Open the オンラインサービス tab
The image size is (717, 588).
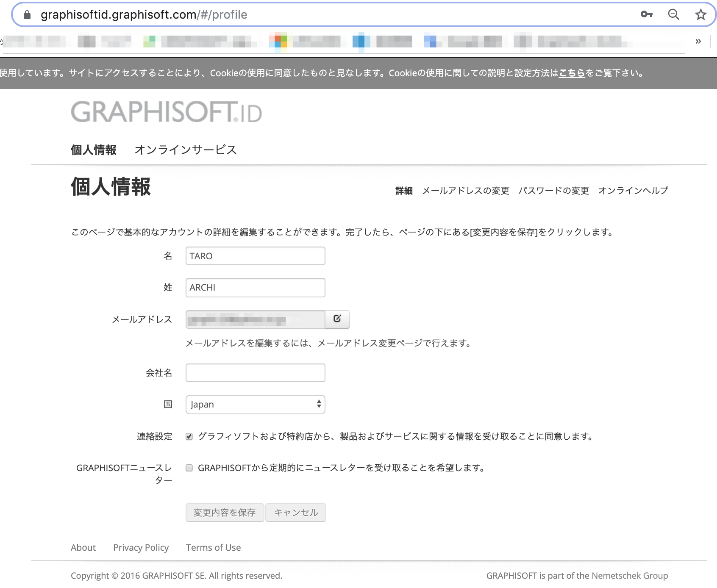[x=186, y=150]
